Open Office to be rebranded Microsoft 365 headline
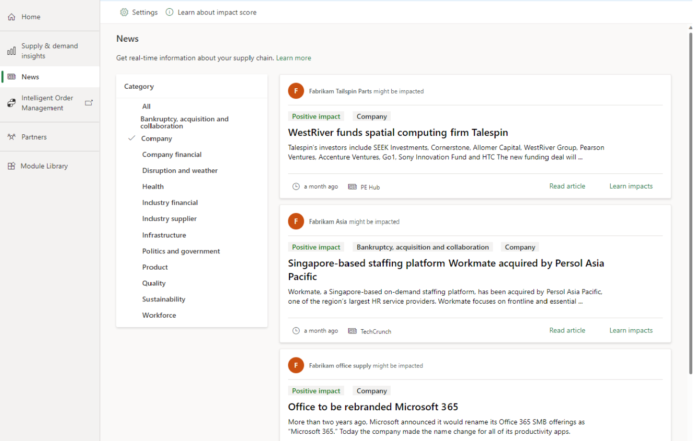This screenshot has height=441, width=700. (x=373, y=407)
